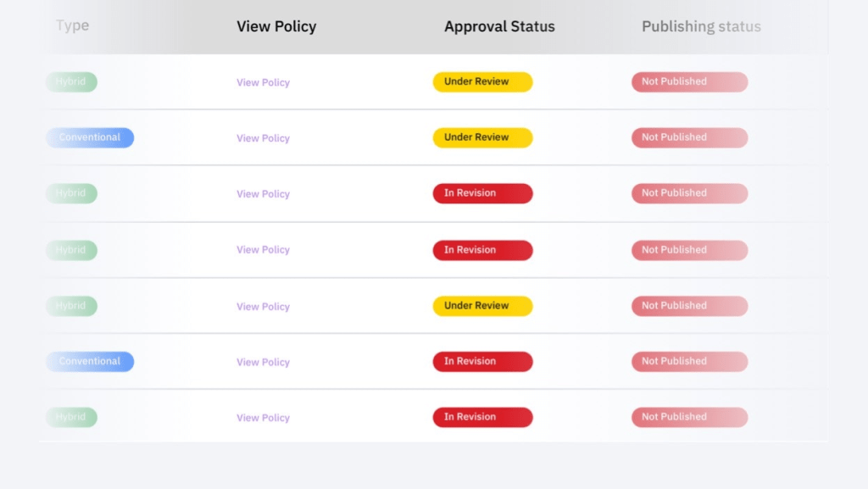The width and height of the screenshot is (868, 489).
Task: Click In Revision status in the fourth row
Action: 482,250
